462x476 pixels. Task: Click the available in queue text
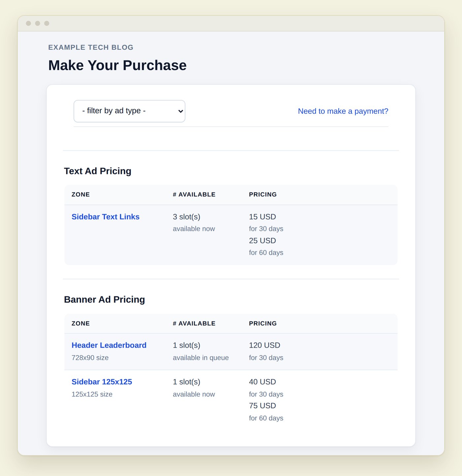(x=201, y=358)
